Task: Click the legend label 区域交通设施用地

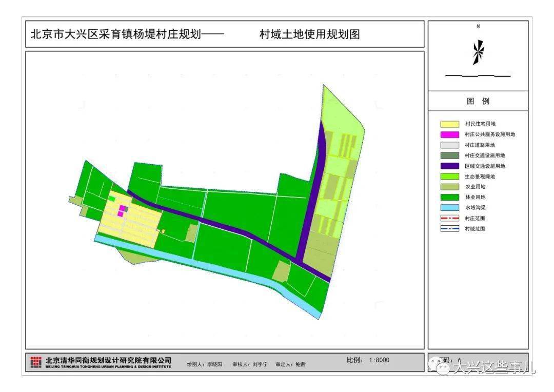Action: [x=485, y=166]
